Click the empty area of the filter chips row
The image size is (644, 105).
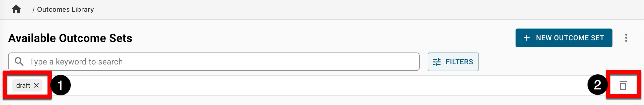305,85
